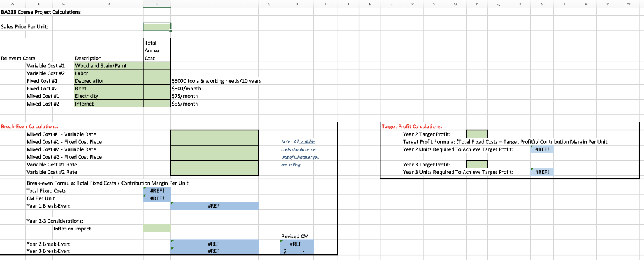Click the "Year 3 Units Required To Achieve Target Profit:" label
Viewport: 644px width, 260px height.
point(458,172)
